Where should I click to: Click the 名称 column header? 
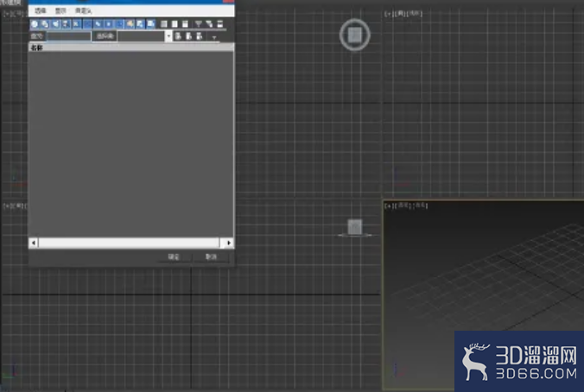pyautogui.click(x=131, y=47)
